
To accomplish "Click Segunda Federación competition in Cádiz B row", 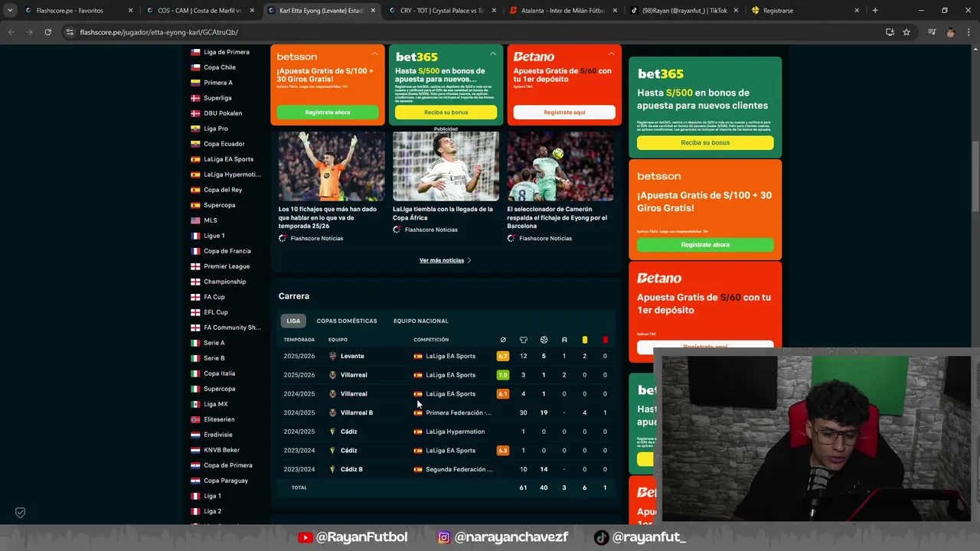I will tap(459, 469).
